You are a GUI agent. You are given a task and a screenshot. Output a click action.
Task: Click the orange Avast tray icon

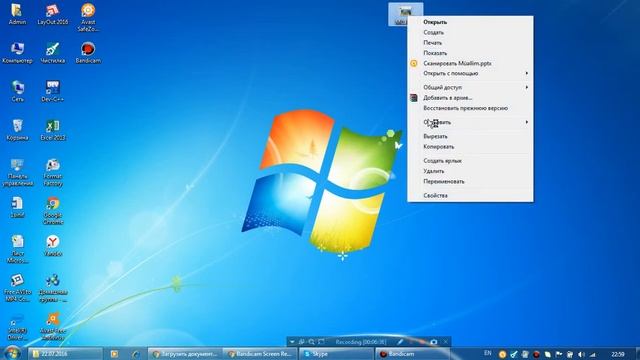pos(502,354)
